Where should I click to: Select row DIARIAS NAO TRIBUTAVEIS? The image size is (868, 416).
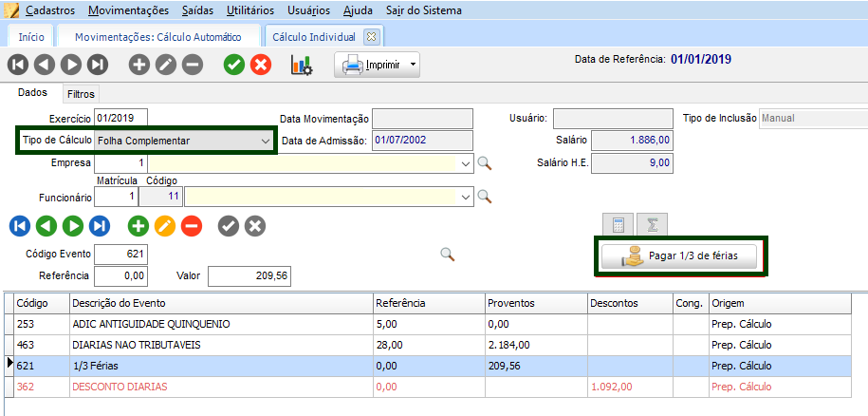[427, 345]
